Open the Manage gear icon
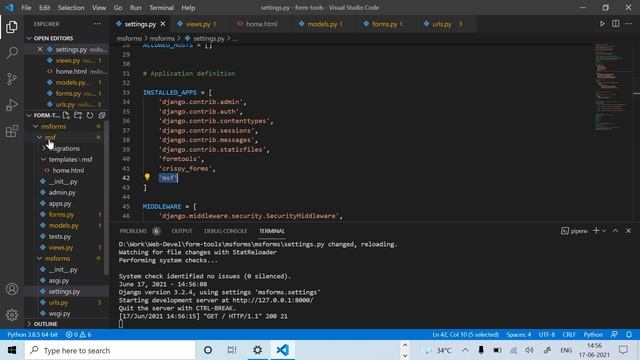The image size is (640, 360). (12, 315)
